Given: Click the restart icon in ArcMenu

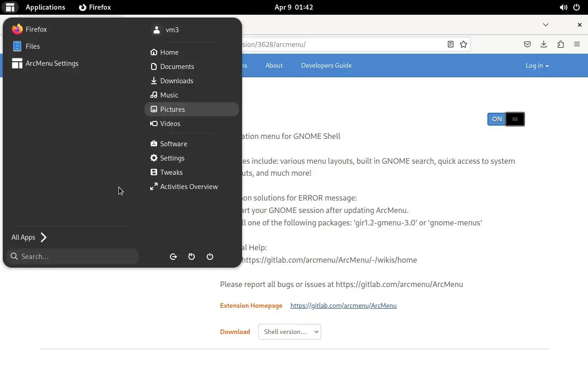Looking at the screenshot, I should pos(192,257).
